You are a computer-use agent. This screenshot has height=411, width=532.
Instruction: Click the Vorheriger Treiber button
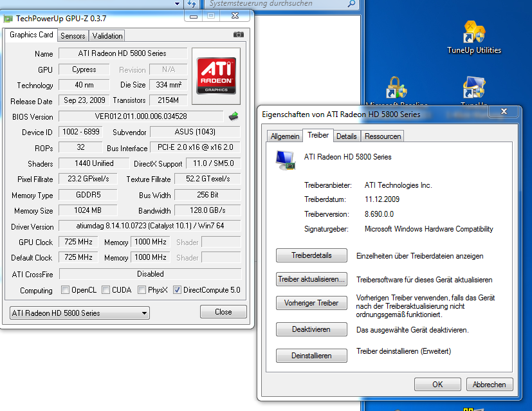(311, 303)
